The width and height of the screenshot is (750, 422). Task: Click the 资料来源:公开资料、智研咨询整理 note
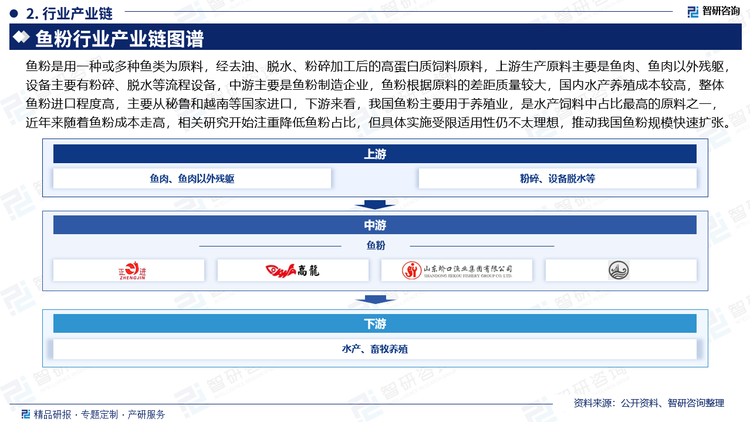[x=649, y=403]
